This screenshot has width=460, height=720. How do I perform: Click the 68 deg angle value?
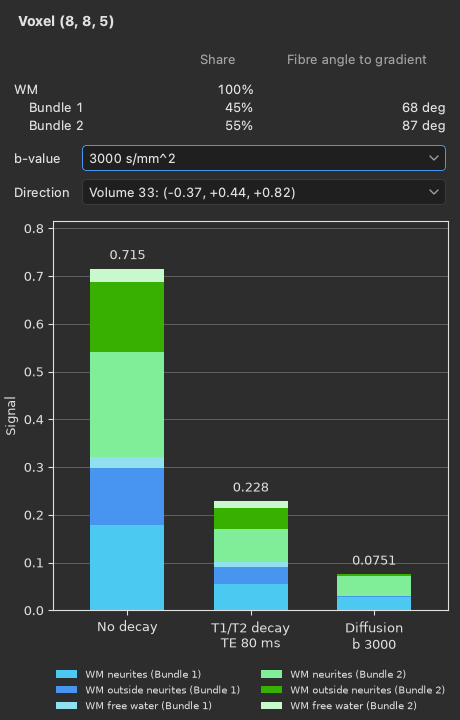tap(423, 107)
